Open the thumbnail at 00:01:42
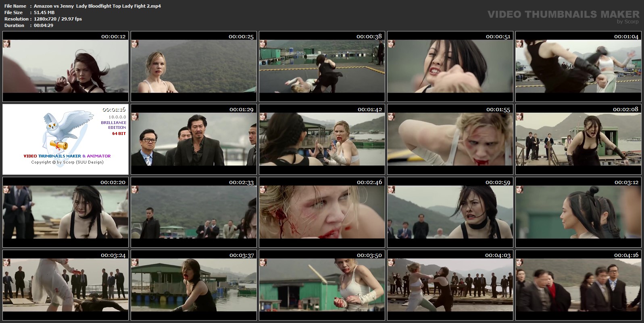Screen dimensions: 644x323 tap(322, 139)
